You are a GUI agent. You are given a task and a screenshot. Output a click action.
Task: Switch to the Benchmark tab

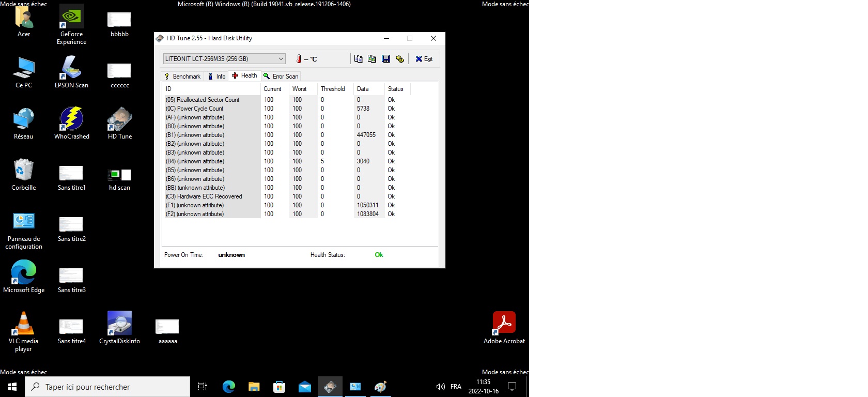[x=182, y=76]
